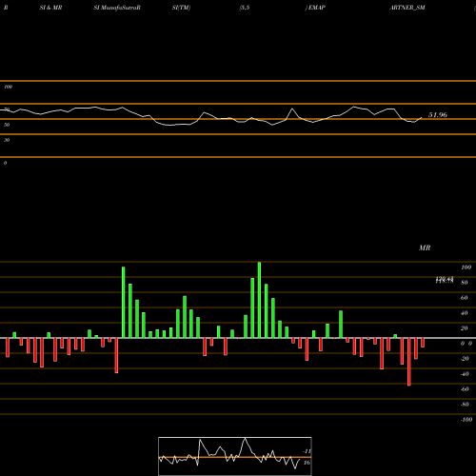Click the '50' label on the RSI left axis
The width and height of the screenshot is (476, 476).
tap(7, 125)
